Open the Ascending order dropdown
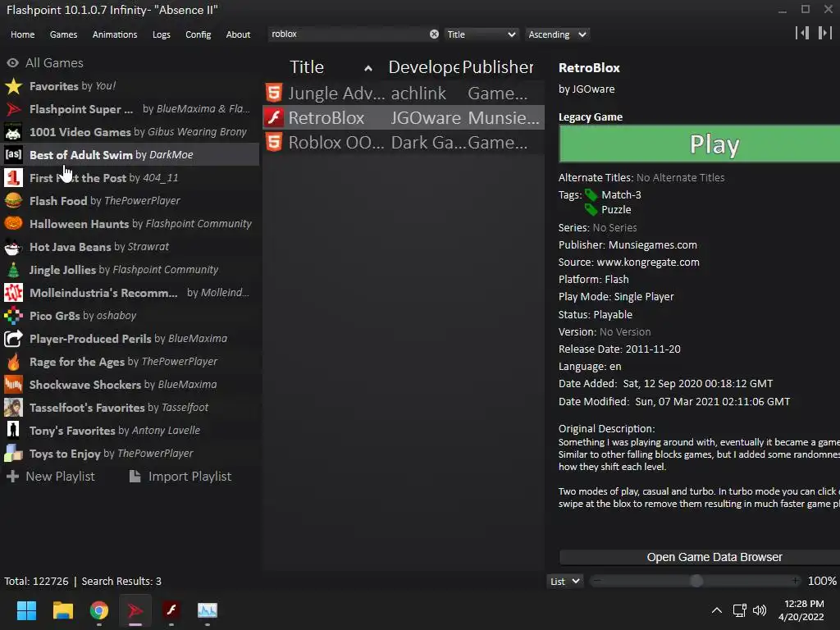The width and height of the screenshot is (840, 630). (557, 34)
